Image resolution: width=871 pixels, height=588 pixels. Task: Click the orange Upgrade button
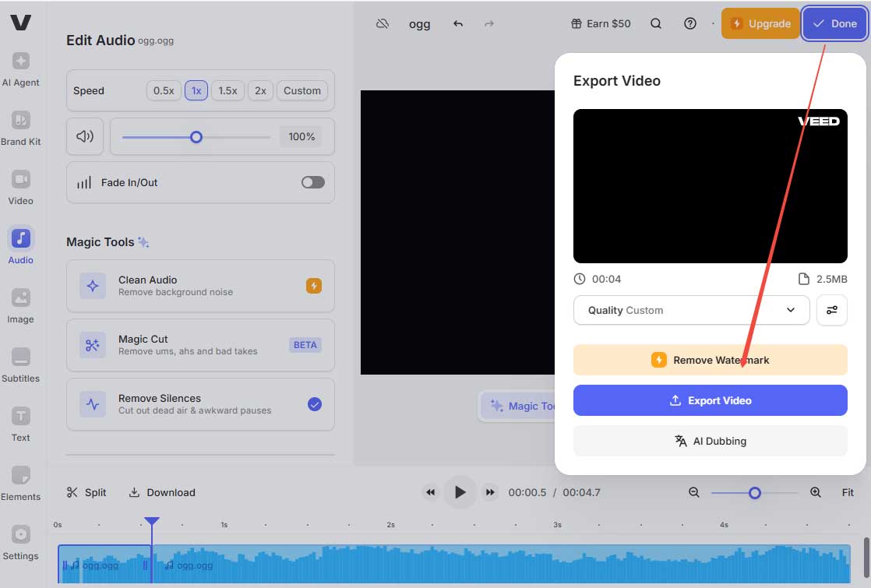[x=760, y=23]
